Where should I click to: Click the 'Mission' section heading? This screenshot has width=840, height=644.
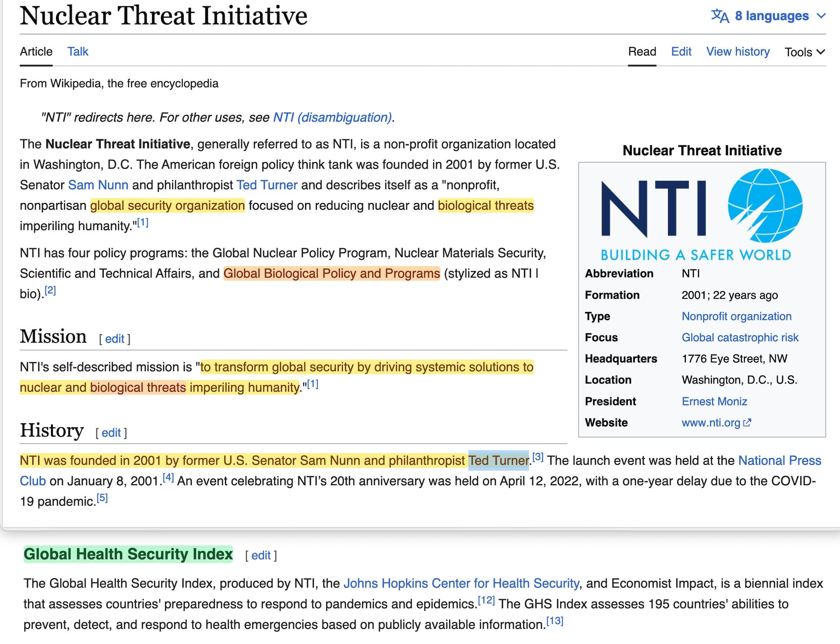click(x=53, y=337)
